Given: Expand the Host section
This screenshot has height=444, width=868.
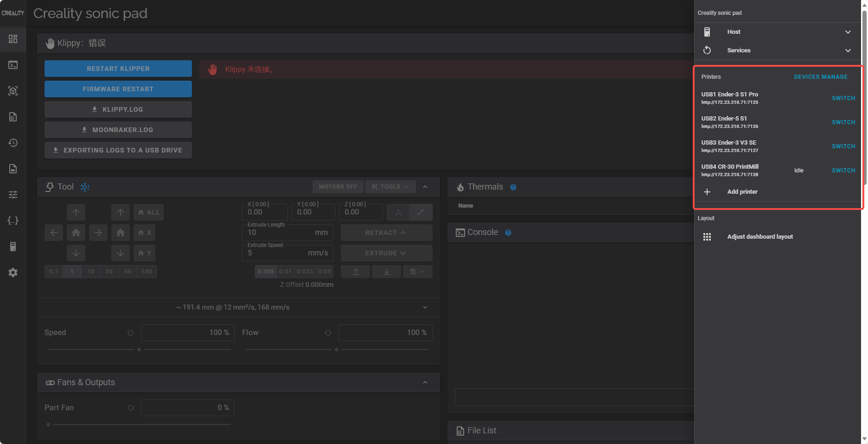Looking at the screenshot, I should coord(778,32).
